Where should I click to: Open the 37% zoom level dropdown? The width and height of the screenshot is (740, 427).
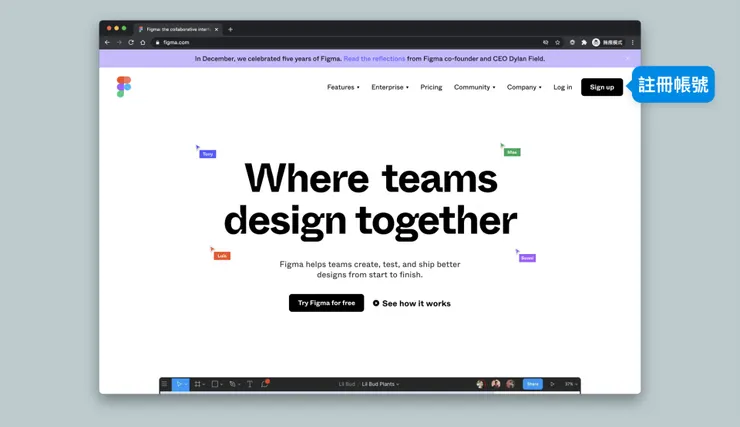pos(571,384)
